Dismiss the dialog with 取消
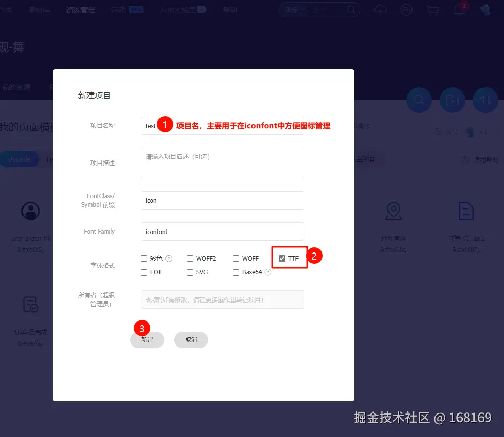The width and height of the screenshot is (504, 437). pyautogui.click(x=191, y=340)
